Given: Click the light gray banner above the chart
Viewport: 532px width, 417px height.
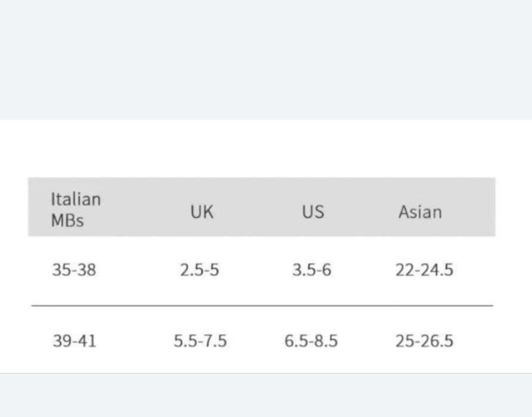Looking at the screenshot, I should pos(266,60).
